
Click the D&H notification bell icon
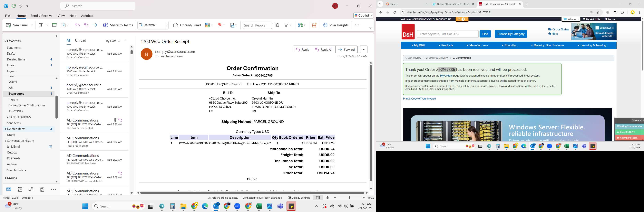pos(459,19)
